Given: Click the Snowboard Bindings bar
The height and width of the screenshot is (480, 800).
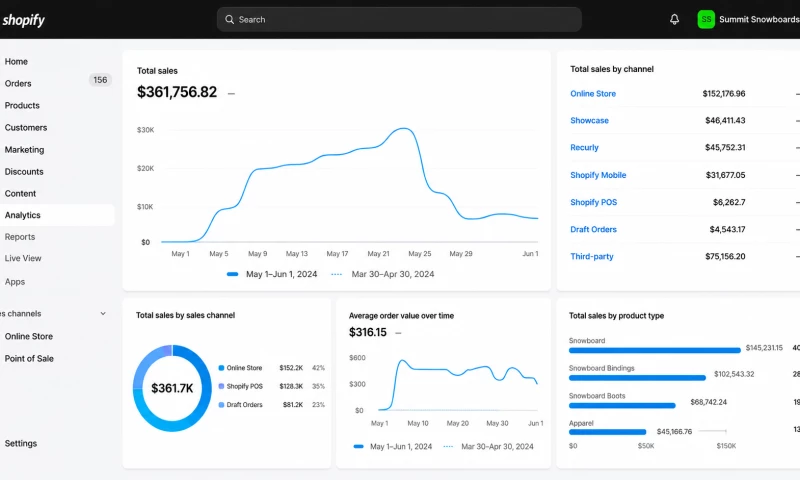Looking at the screenshot, I should pos(637,378).
